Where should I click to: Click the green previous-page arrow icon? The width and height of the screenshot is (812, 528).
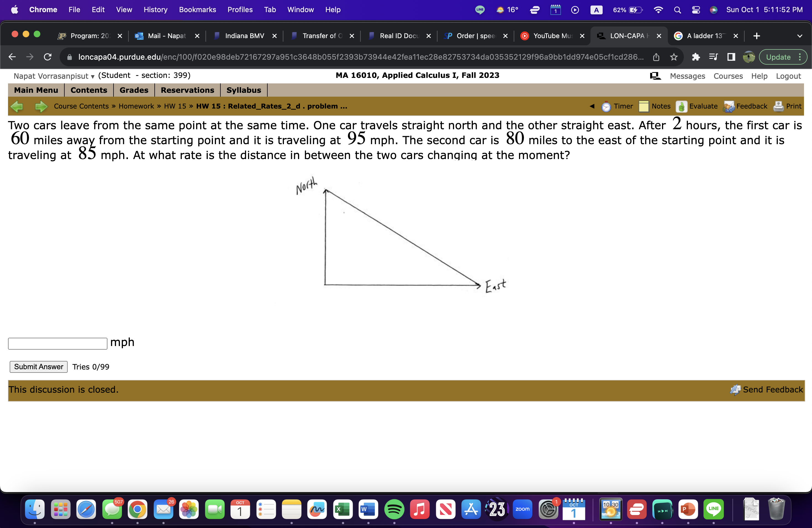click(x=17, y=106)
